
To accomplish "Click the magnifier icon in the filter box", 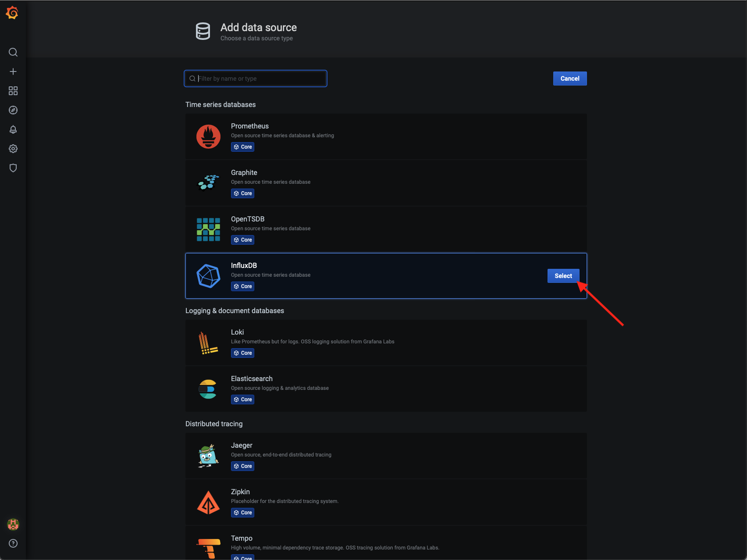I will tap(192, 78).
